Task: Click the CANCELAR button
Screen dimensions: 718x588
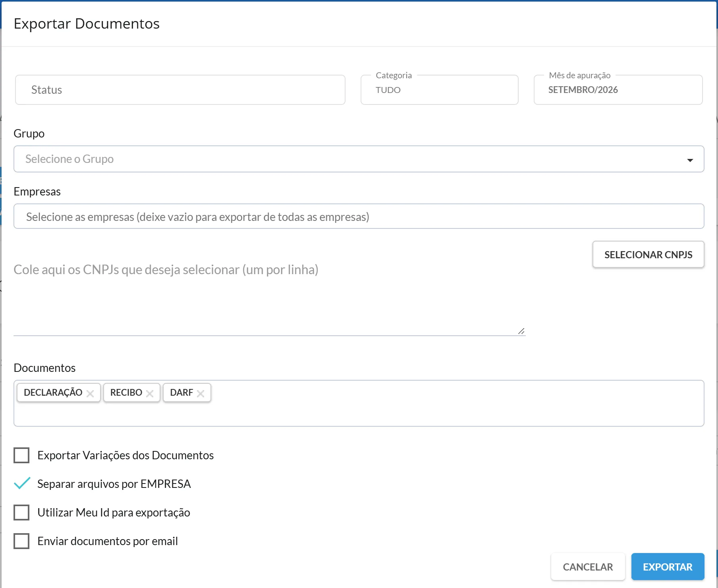Action: (588, 567)
